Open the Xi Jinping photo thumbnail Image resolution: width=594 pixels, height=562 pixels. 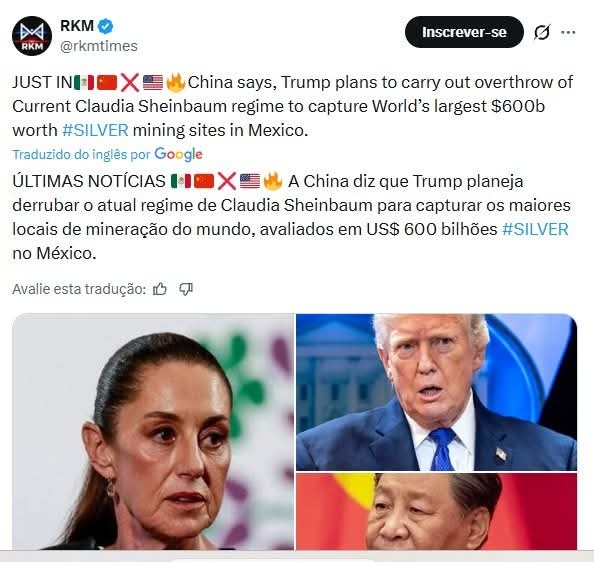tap(436, 511)
